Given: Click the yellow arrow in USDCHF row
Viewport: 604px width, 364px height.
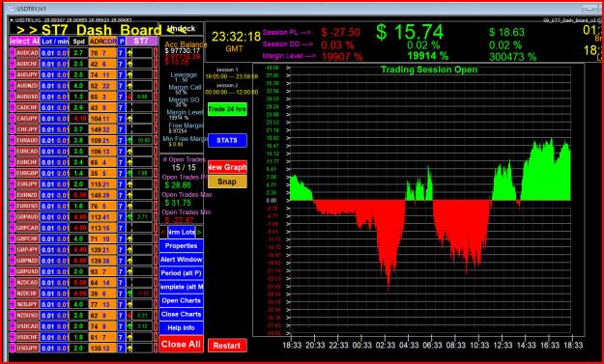Looking at the screenshot, I should coord(129,338).
